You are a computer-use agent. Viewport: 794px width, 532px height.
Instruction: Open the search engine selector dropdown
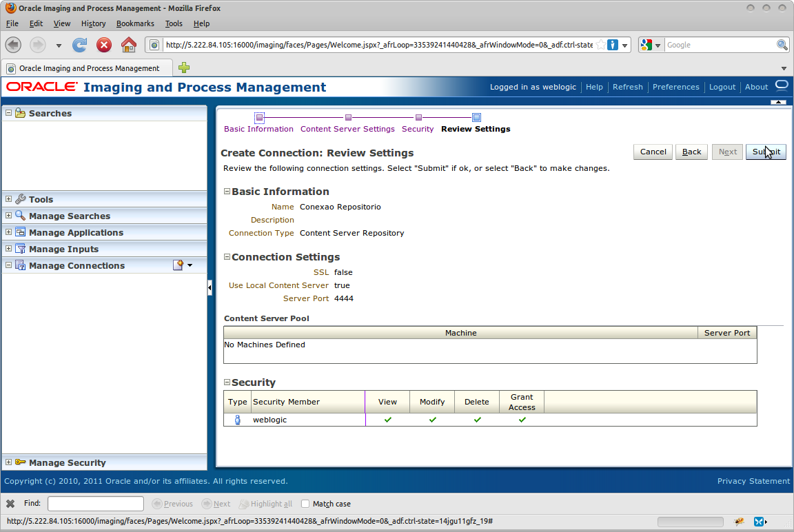tap(658, 45)
